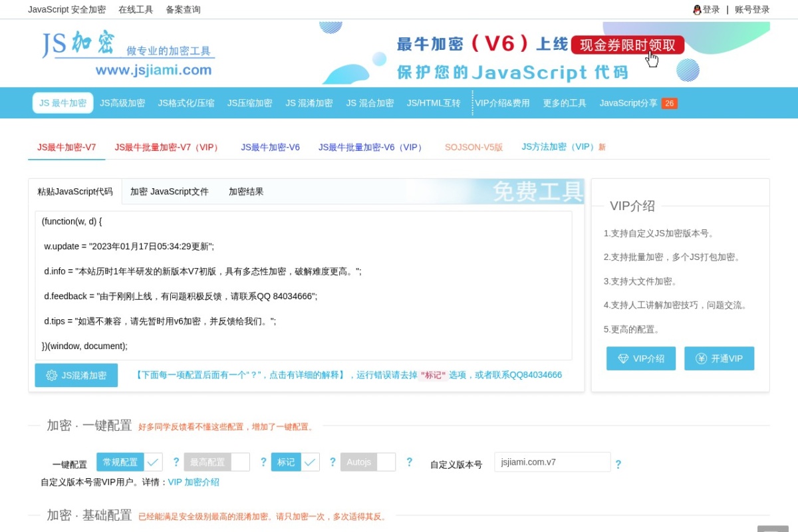Open help question mark after 标记
The height and width of the screenshot is (532, 798).
pos(333,462)
